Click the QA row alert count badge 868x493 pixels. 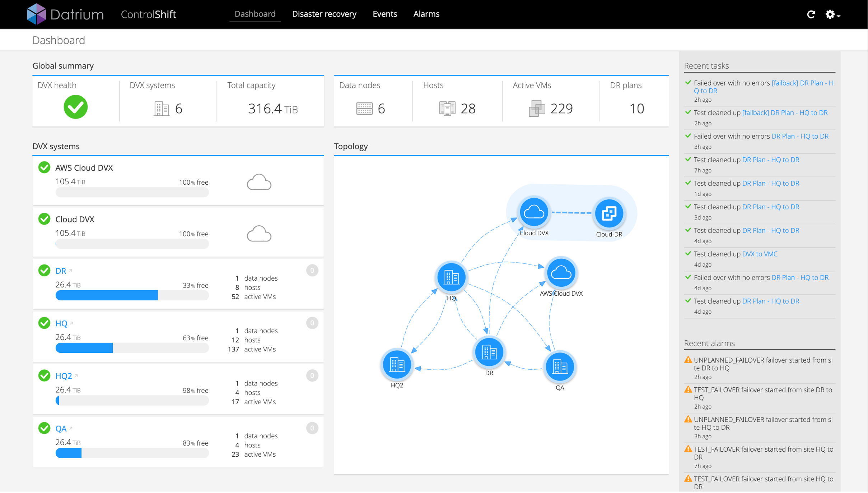[x=312, y=428]
